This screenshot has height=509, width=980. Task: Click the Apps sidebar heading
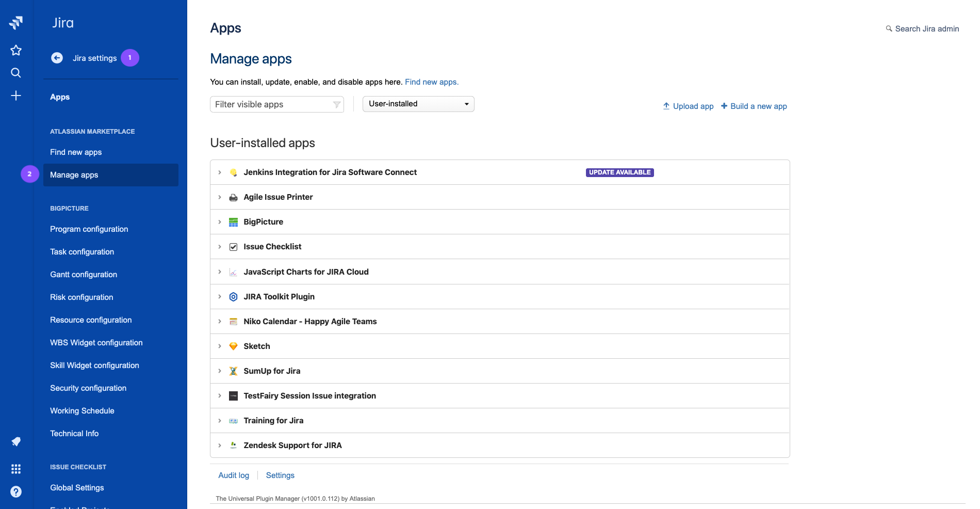click(x=60, y=97)
